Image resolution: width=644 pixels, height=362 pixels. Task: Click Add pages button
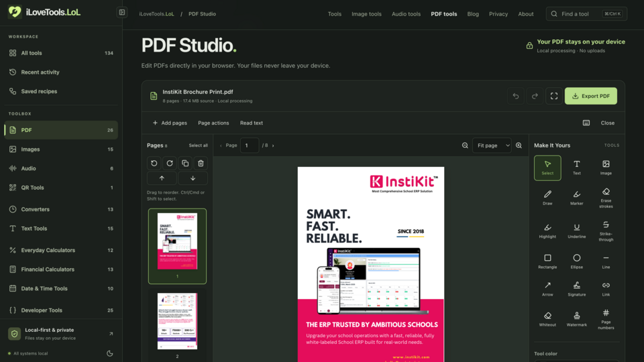pyautogui.click(x=170, y=123)
